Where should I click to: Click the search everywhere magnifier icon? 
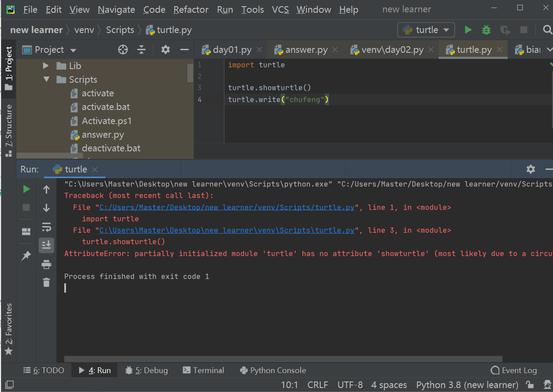pyautogui.click(x=547, y=30)
